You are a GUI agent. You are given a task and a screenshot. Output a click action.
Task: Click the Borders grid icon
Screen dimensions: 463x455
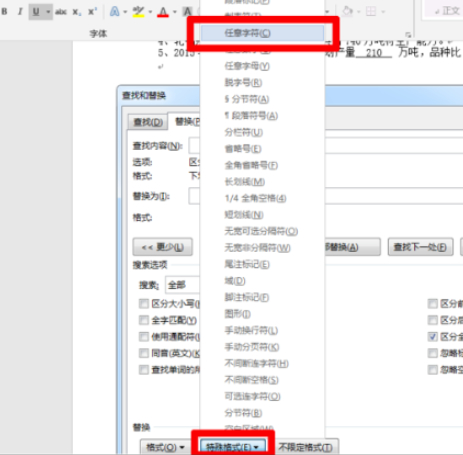[x=371, y=12]
